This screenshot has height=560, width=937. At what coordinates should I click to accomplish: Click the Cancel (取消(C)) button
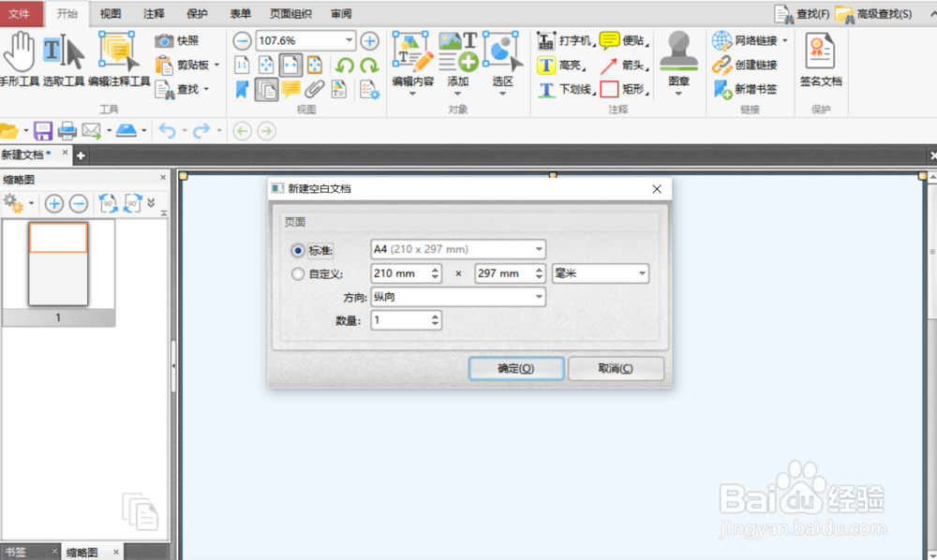click(x=617, y=368)
